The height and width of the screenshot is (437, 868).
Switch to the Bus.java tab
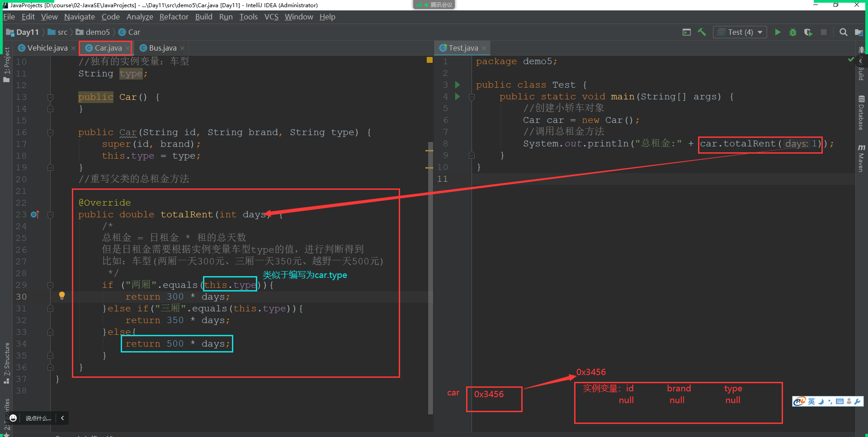162,48
